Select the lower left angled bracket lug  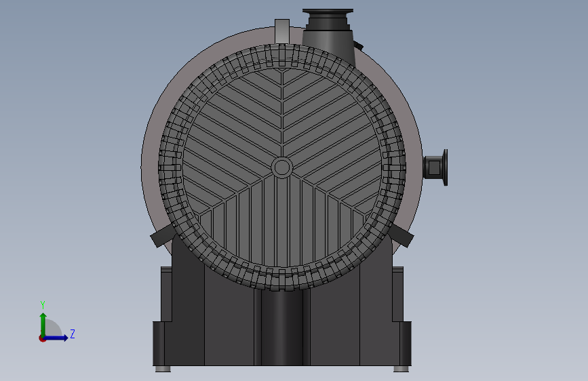162,235
